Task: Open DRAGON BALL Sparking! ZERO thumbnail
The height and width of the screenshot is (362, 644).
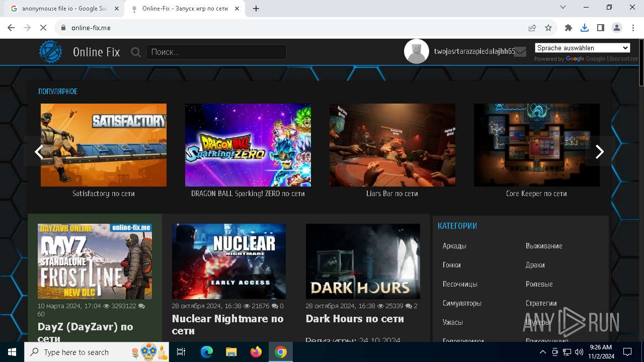Action: click(248, 145)
